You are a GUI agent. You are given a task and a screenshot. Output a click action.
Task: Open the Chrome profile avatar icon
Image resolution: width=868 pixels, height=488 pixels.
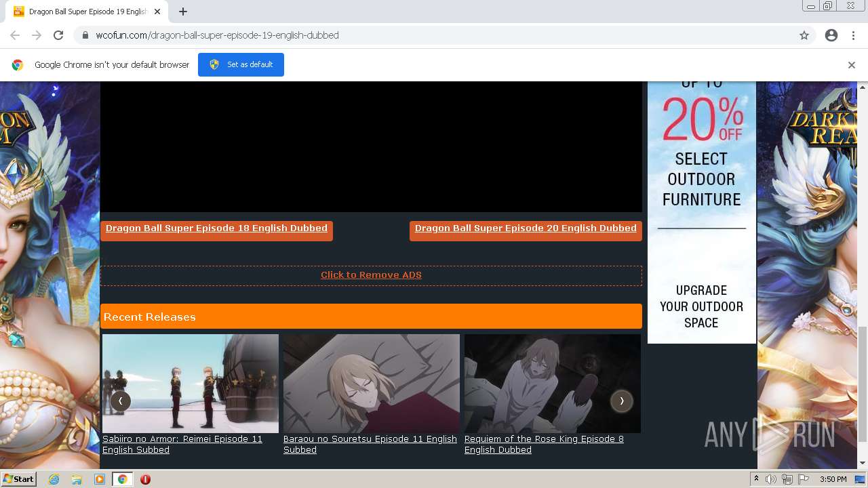831,35
